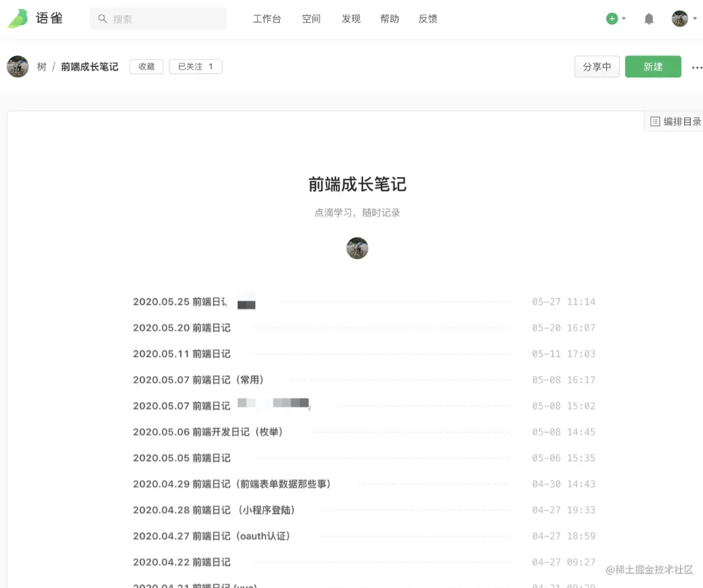Viewport: 703px width, 588px height.
Task: Click the green 新建 button
Action: [652, 67]
